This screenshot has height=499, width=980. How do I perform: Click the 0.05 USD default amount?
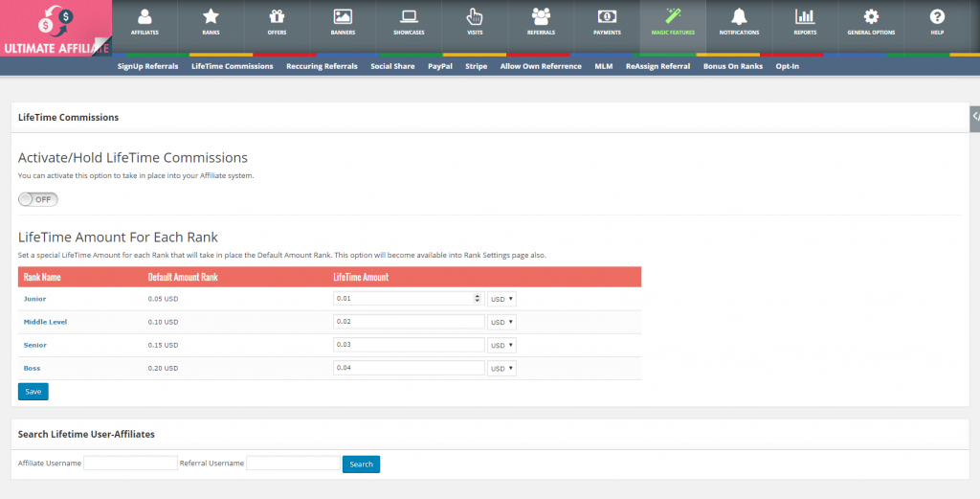163,299
